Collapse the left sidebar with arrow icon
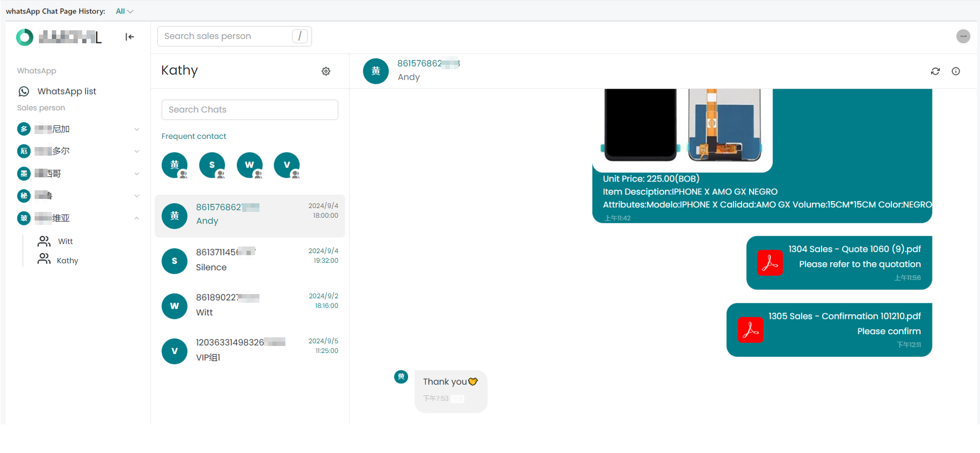 pyautogui.click(x=130, y=37)
